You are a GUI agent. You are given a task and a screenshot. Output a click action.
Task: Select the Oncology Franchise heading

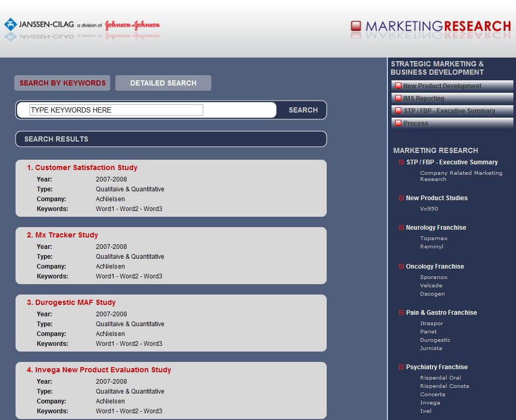[435, 267]
